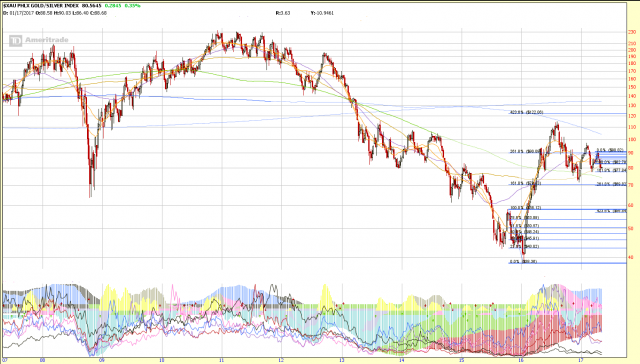The width and height of the screenshot is (640, 364).
Task: Click the 210 price axis label
Action: pos(632,43)
